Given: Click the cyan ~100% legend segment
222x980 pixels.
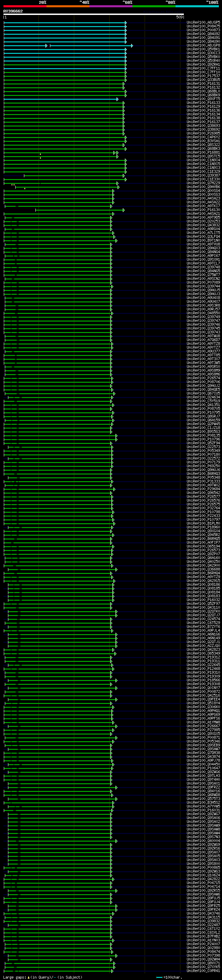Looking at the screenshot, I should coord(197,6).
